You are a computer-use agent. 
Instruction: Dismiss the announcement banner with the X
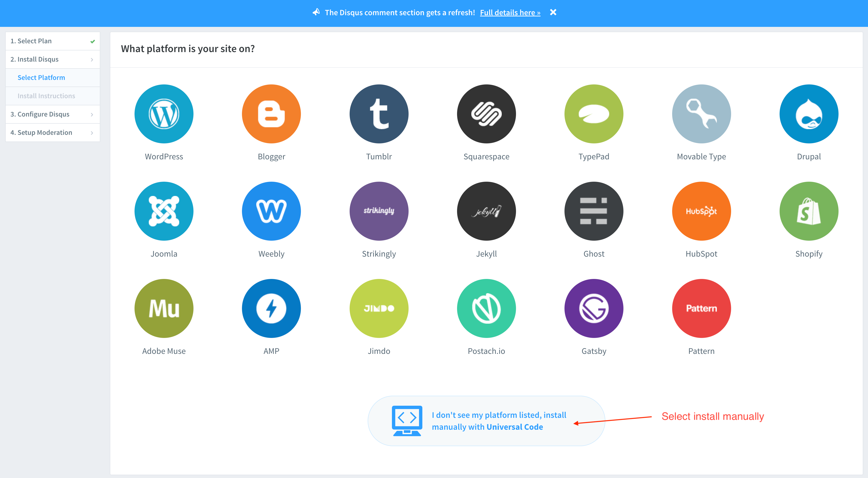553,12
